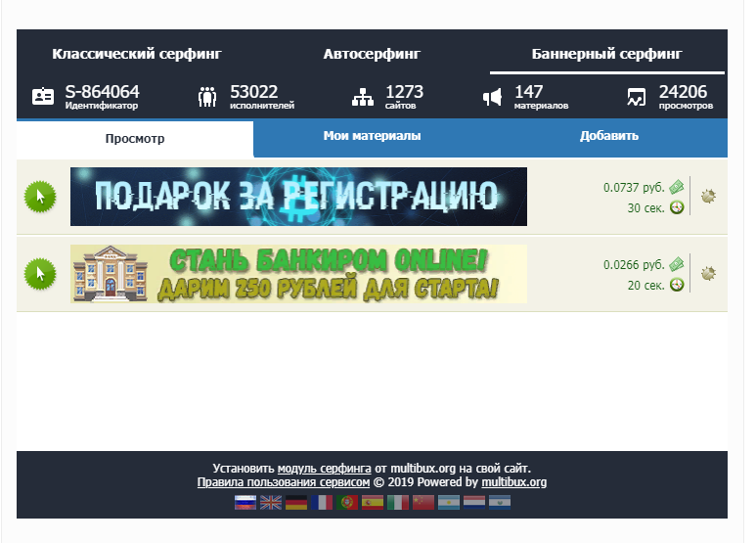Report the 0.0266 руб. banner with bug icon
This screenshot has width=756, height=543.
[x=708, y=273]
